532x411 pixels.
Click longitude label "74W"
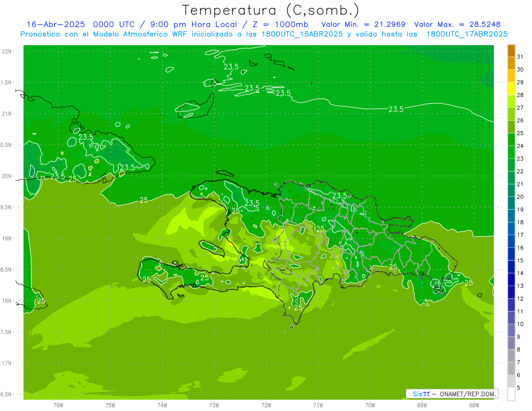(162, 405)
